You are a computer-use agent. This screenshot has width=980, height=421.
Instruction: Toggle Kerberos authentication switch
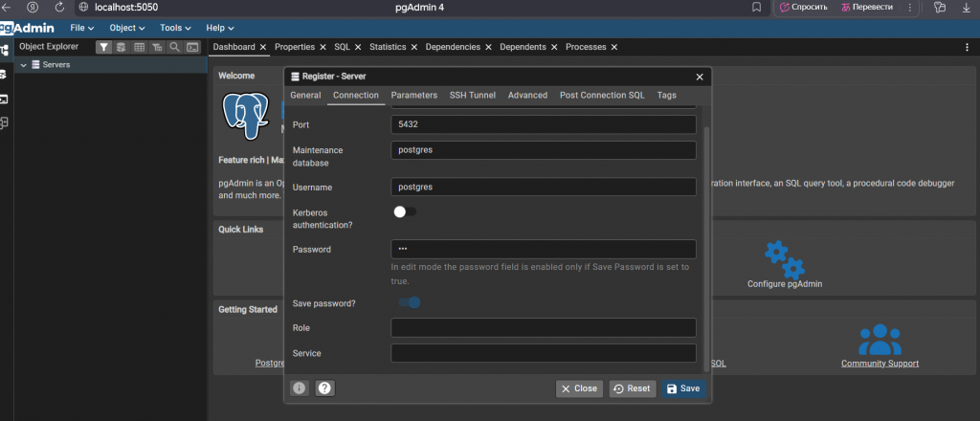click(x=405, y=211)
